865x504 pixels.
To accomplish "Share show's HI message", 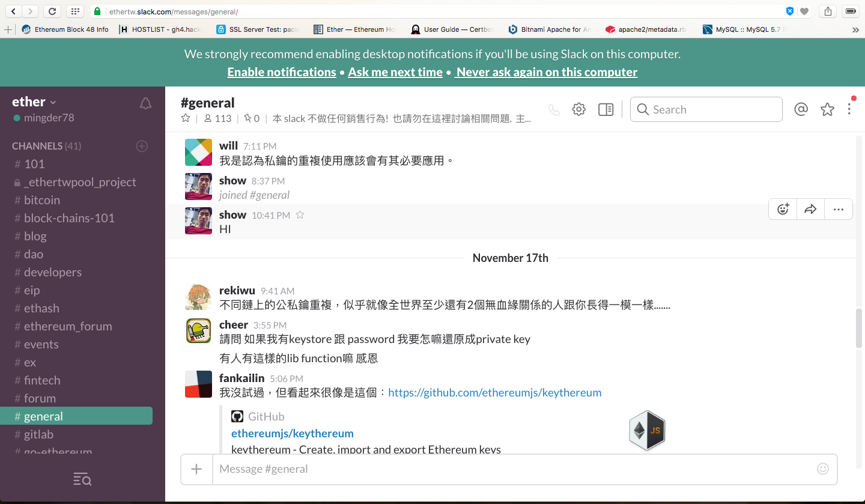I will point(810,209).
